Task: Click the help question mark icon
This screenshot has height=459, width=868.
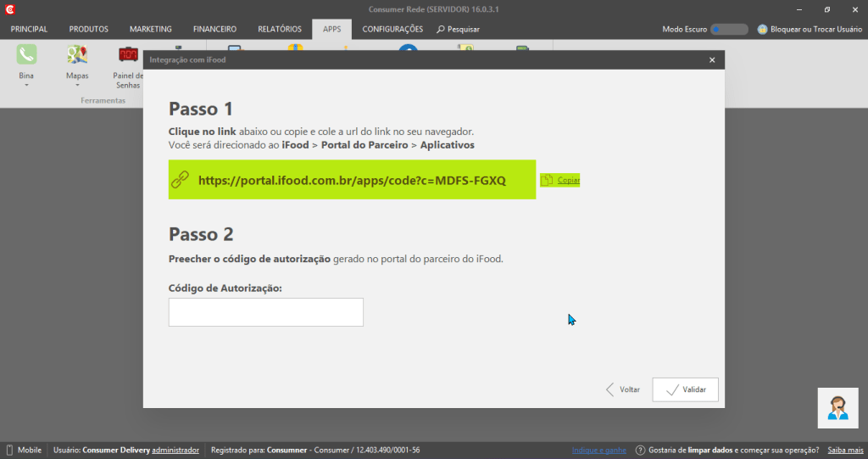Action: click(640, 451)
